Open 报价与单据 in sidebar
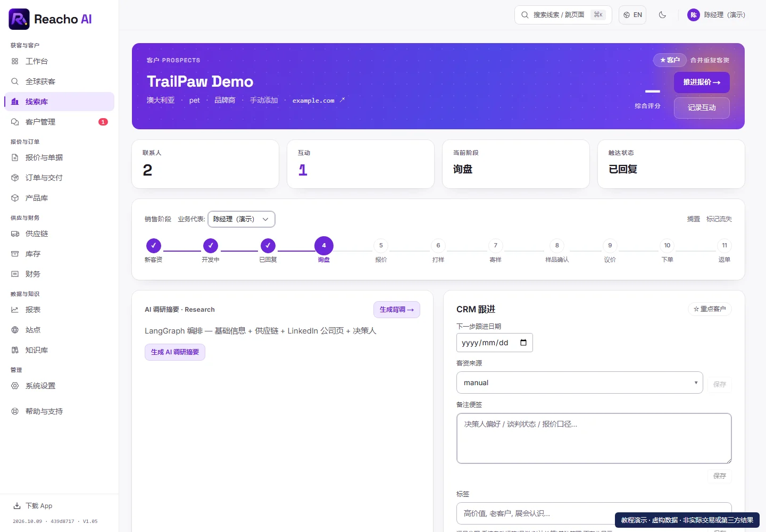 59,157
